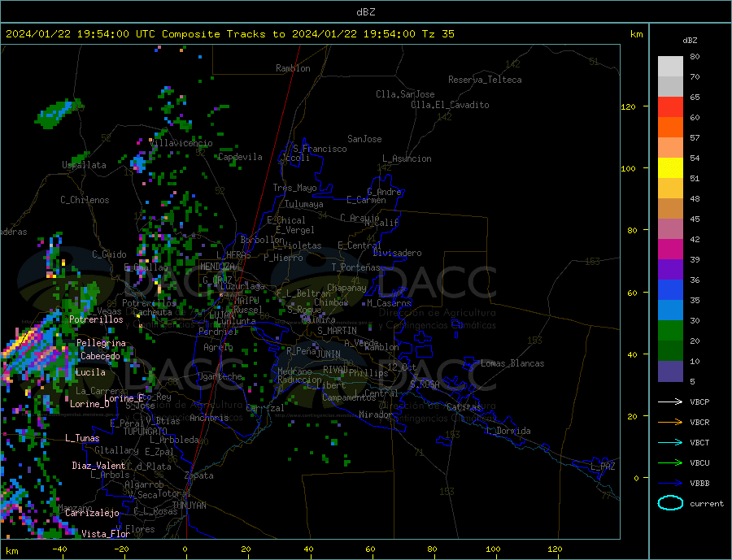
Task: Click the S_Francisco label
Action: point(320,149)
